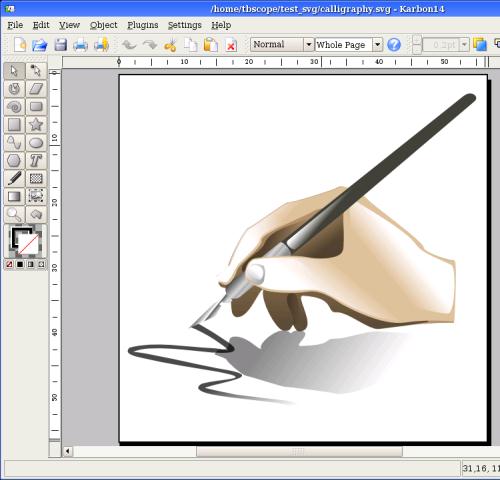The width and height of the screenshot is (500, 480).
Task: Set pattern fill below the color swatches
Action: [x=41, y=264]
